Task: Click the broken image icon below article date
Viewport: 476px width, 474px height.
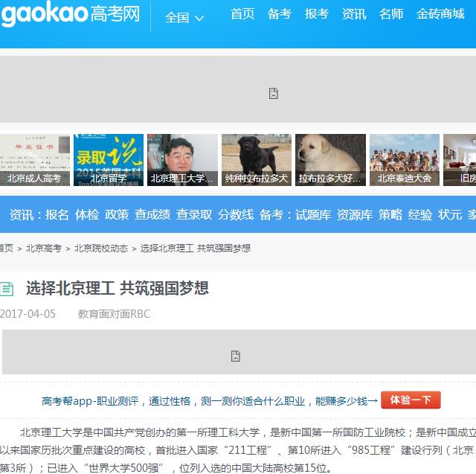Action: click(236, 356)
